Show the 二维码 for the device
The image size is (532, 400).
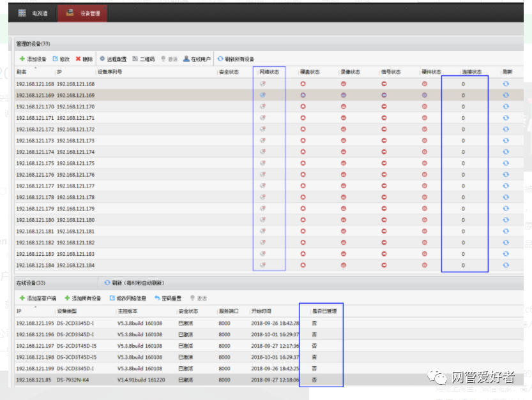pos(144,59)
